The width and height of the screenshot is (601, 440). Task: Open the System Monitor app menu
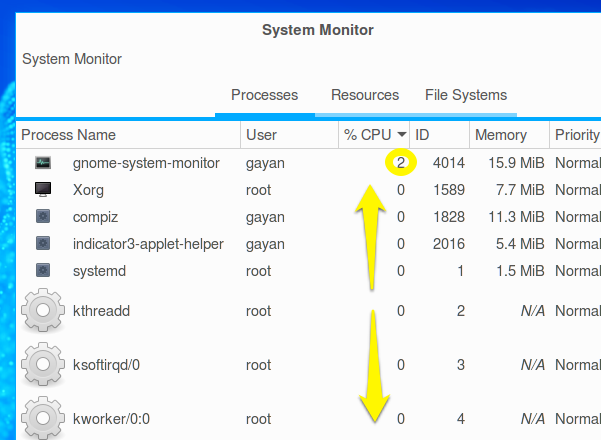(x=72, y=59)
